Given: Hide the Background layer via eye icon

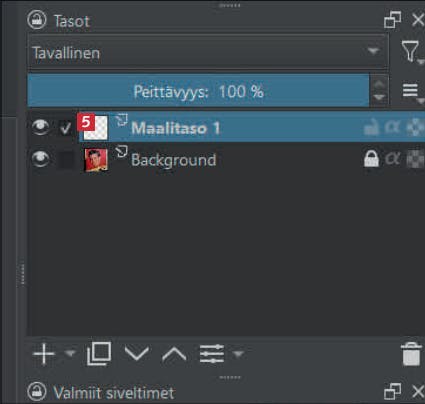Looking at the screenshot, I should [41, 159].
